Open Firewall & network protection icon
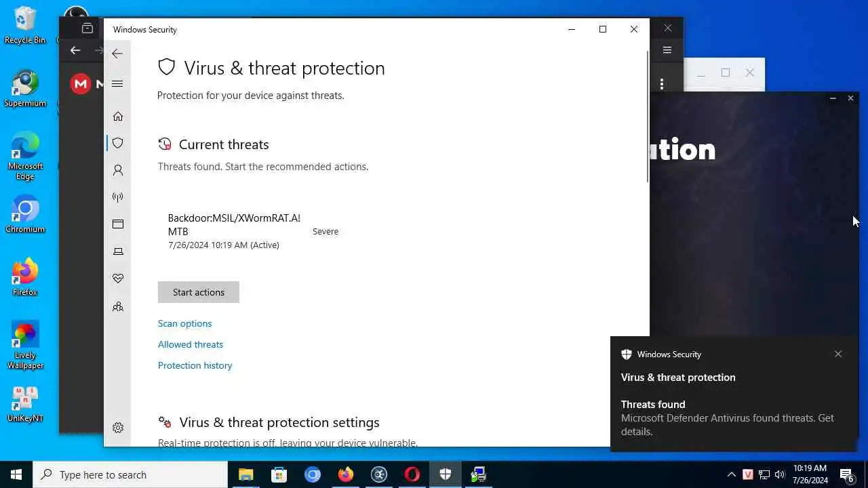The width and height of the screenshot is (868, 488). click(118, 197)
